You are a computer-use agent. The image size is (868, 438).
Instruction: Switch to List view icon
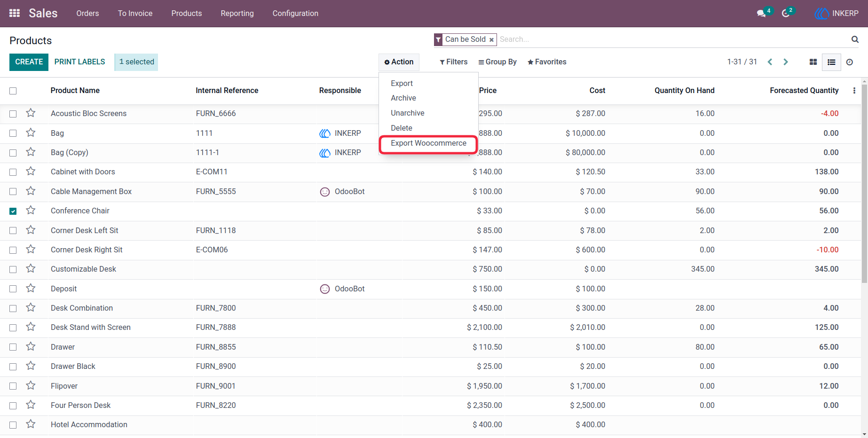(x=831, y=62)
